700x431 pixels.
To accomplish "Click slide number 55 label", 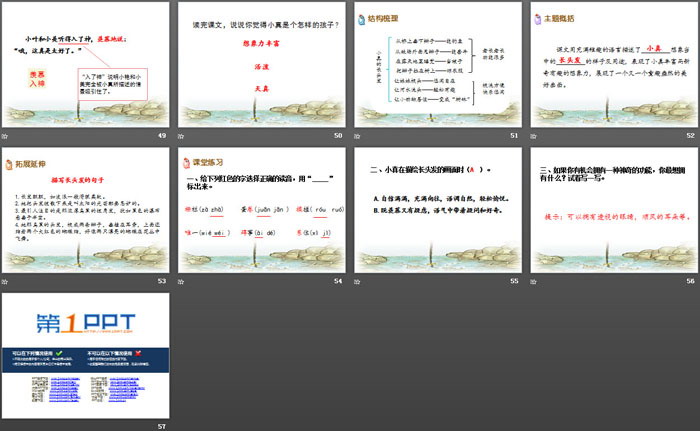I will tap(514, 281).
